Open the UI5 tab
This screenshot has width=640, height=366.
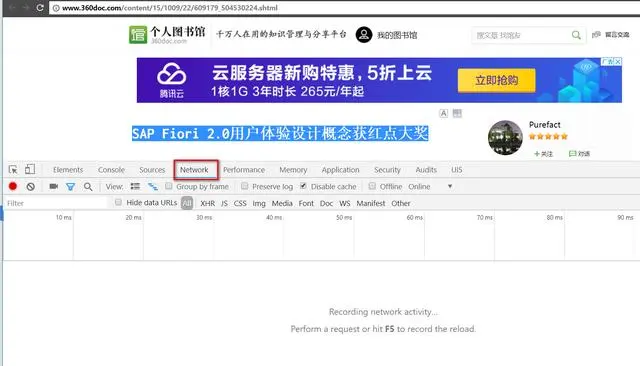click(457, 170)
